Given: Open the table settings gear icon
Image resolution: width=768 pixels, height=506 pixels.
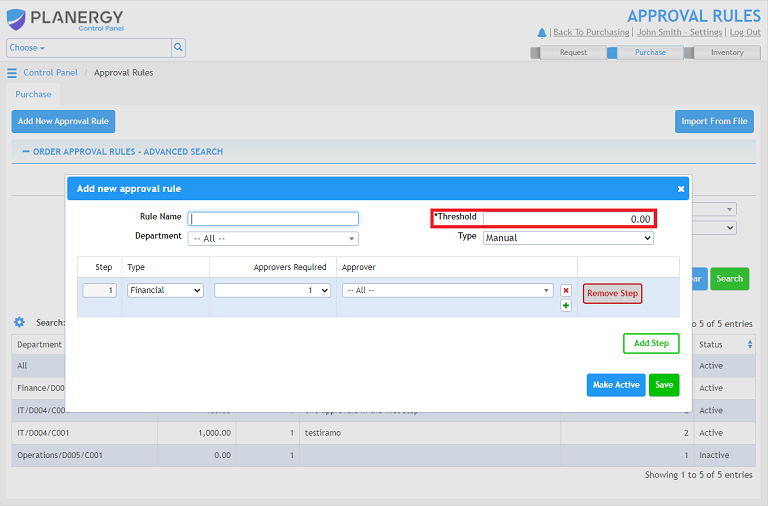Looking at the screenshot, I should point(19,322).
